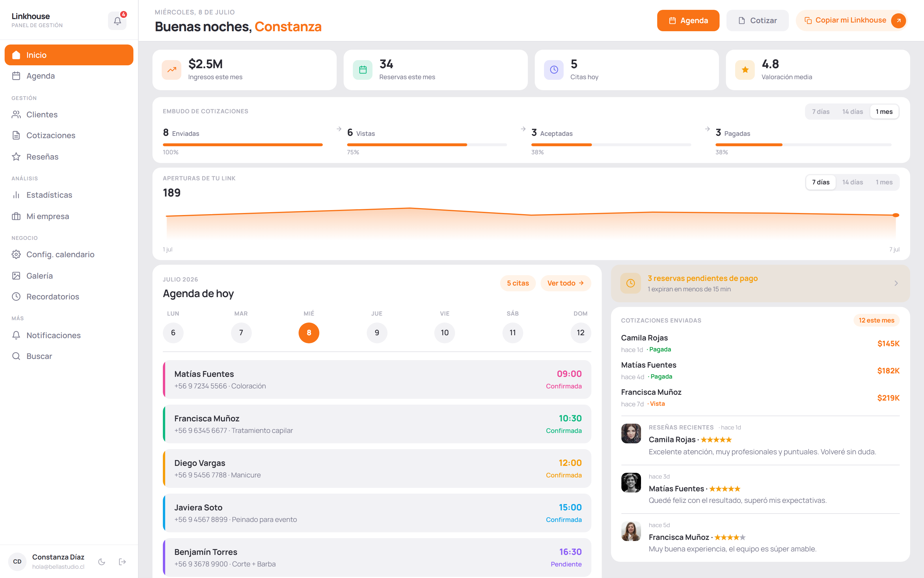The image size is (924, 578).
Task: Click the Inicio home icon in sidebar
Action: click(16, 55)
